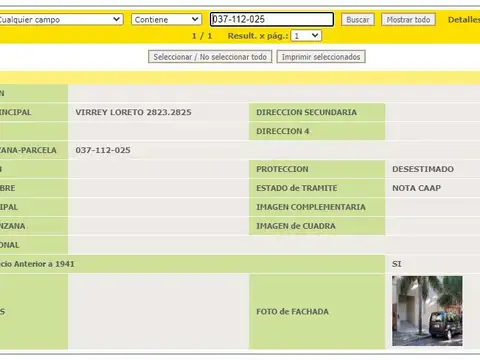Click 'Imprimir seleccionados' button
The image size is (480, 360).
click(321, 57)
